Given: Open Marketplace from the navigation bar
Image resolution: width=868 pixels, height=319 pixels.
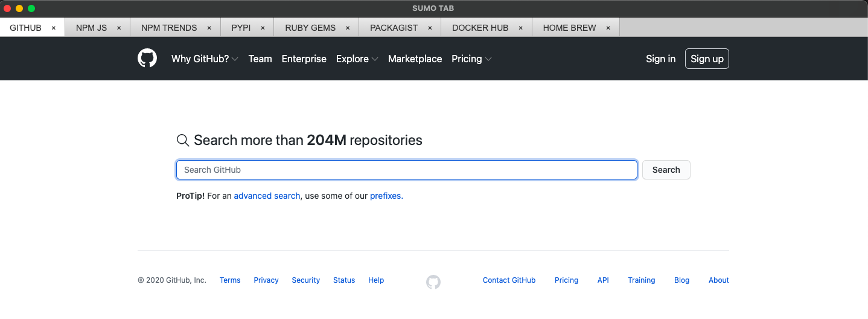Looking at the screenshot, I should (x=415, y=59).
